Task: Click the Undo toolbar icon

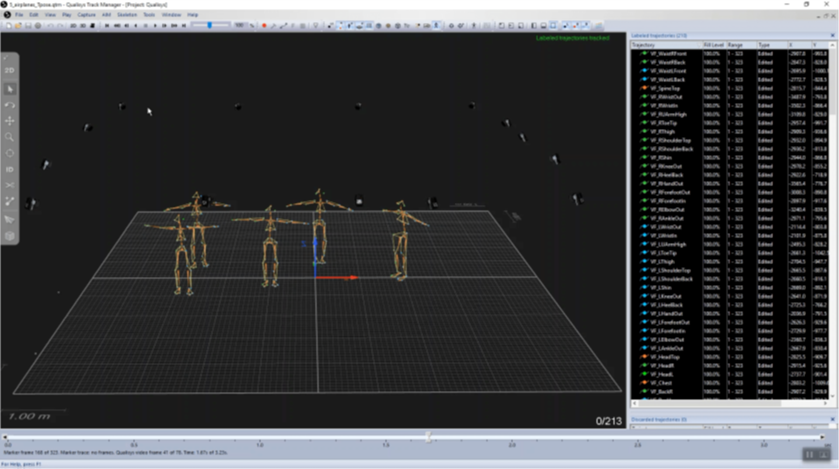Action: coord(50,26)
